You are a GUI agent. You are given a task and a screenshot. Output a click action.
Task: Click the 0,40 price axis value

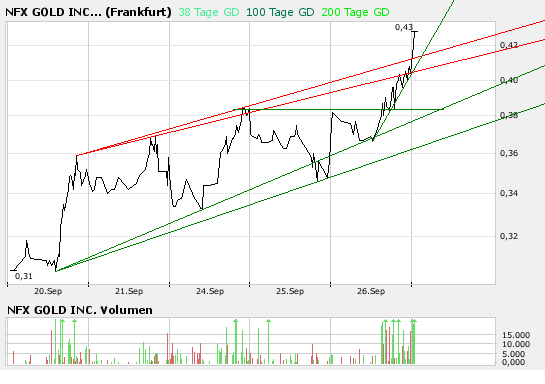(509, 80)
